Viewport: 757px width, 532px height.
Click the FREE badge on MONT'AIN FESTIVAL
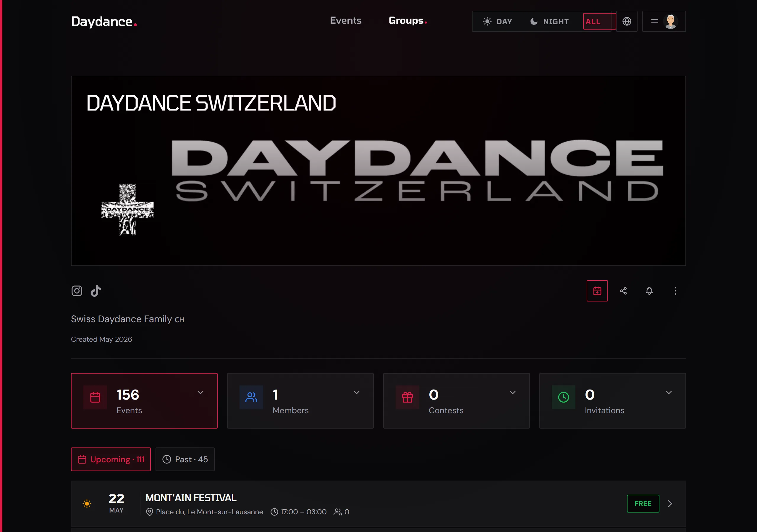(x=643, y=504)
